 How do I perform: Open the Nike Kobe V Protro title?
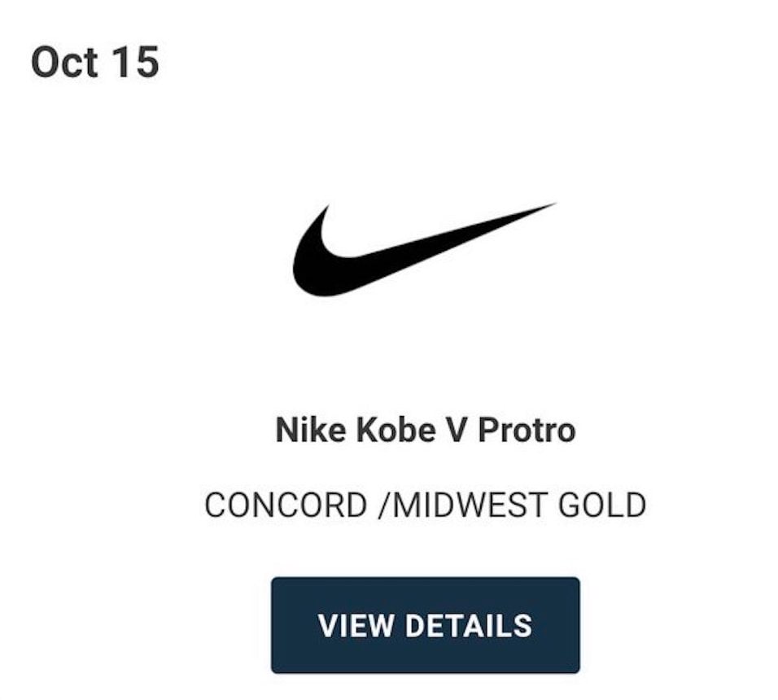(x=425, y=429)
